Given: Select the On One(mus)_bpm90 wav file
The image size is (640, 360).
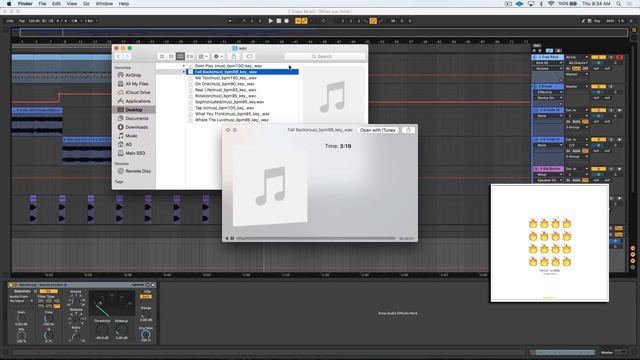Looking at the screenshot, I should click(x=224, y=84).
